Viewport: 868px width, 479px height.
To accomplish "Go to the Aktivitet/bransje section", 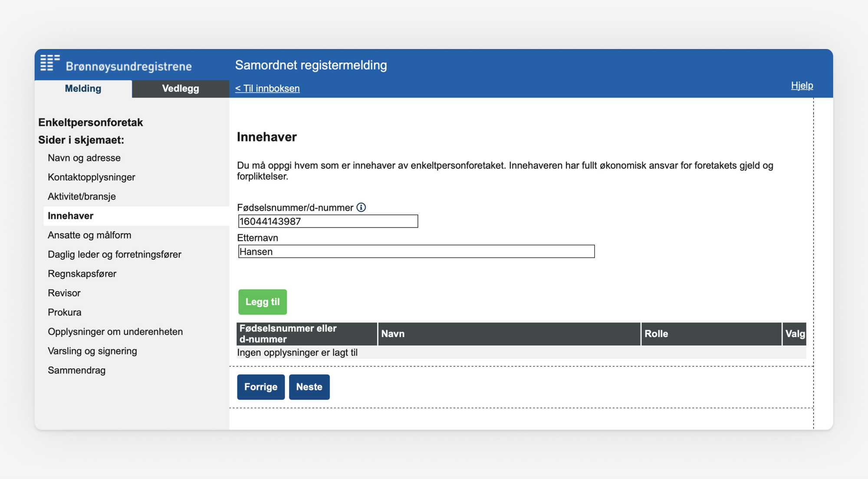I will tap(82, 196).
